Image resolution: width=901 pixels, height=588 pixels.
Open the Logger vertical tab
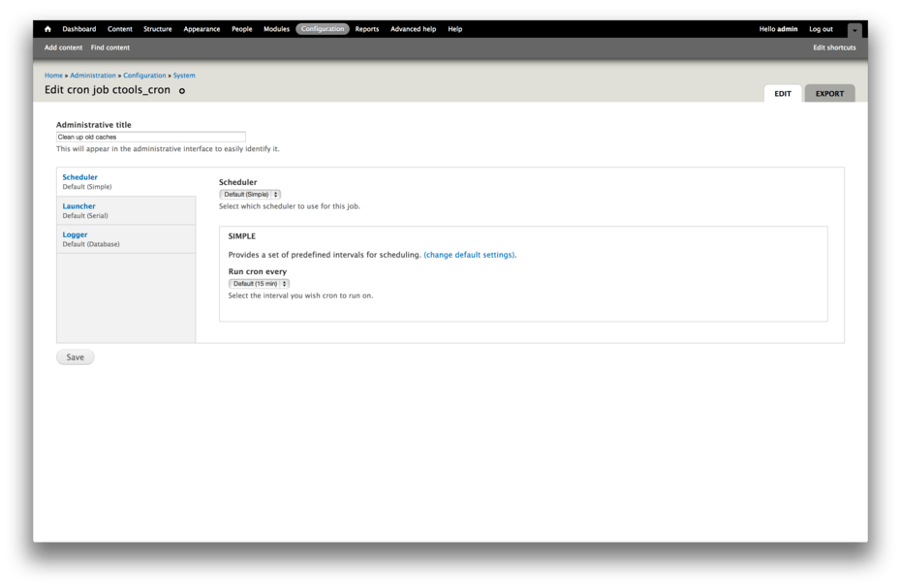point(76,234)
